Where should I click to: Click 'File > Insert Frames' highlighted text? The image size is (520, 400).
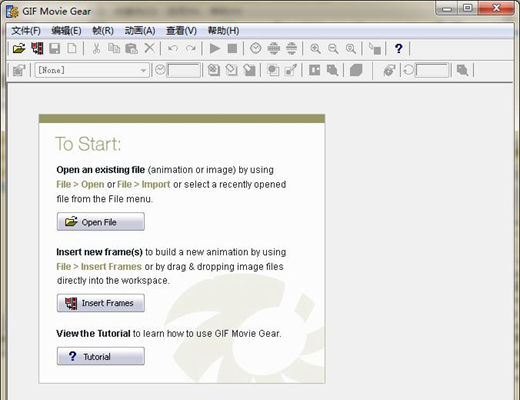pos(99,267)
